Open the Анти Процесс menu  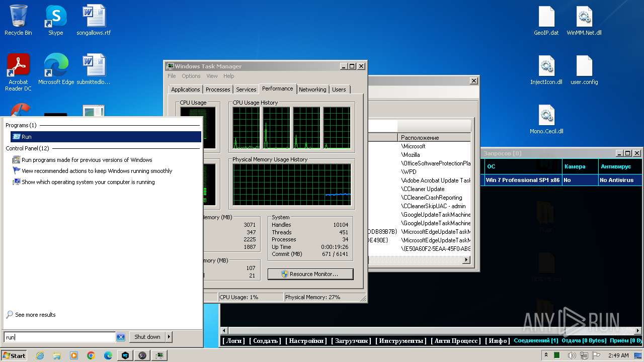(456, 341)
